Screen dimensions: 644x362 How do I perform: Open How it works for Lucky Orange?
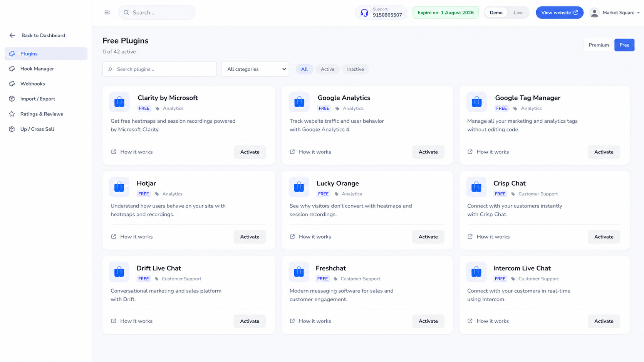pyautogui.click(x=310, y=237)
